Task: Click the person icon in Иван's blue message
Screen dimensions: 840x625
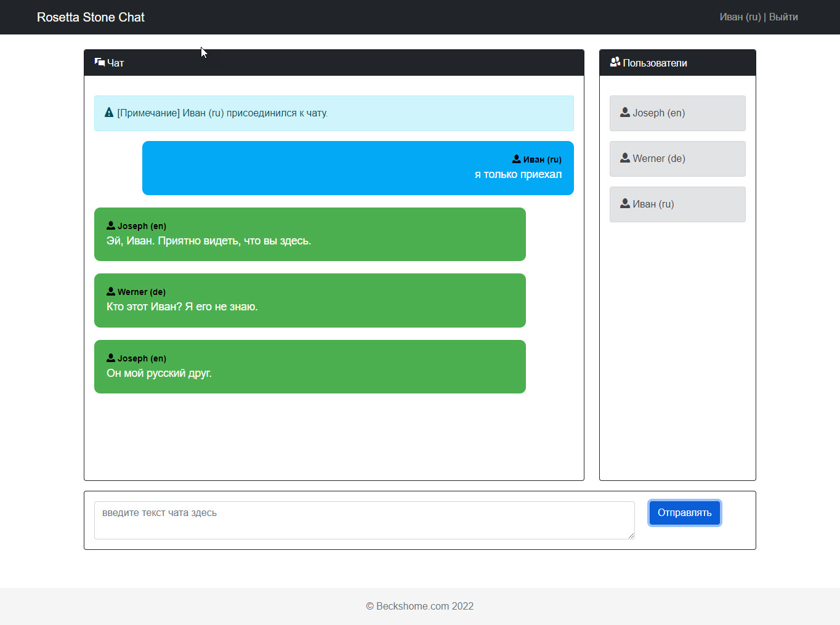Action: pyautogui.click(x=517, y=159)
